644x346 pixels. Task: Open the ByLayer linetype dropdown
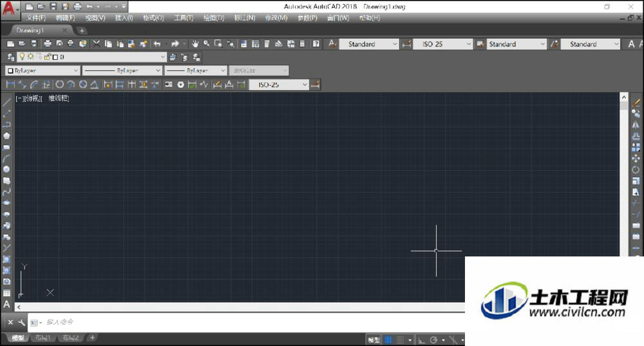pos(158,71)
